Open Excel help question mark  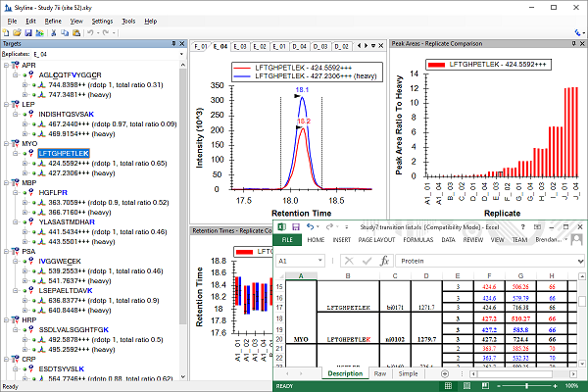pyautogui.click(x=523, y=227)
